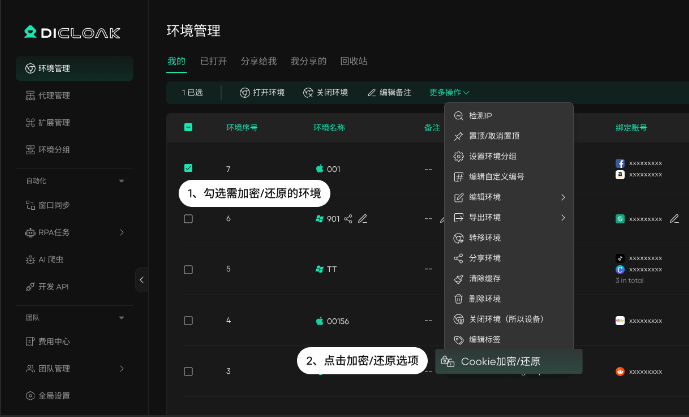689x417 pixels.
Task: Expand the 编辑环境 submenu
Action: (x=508, y=197)
